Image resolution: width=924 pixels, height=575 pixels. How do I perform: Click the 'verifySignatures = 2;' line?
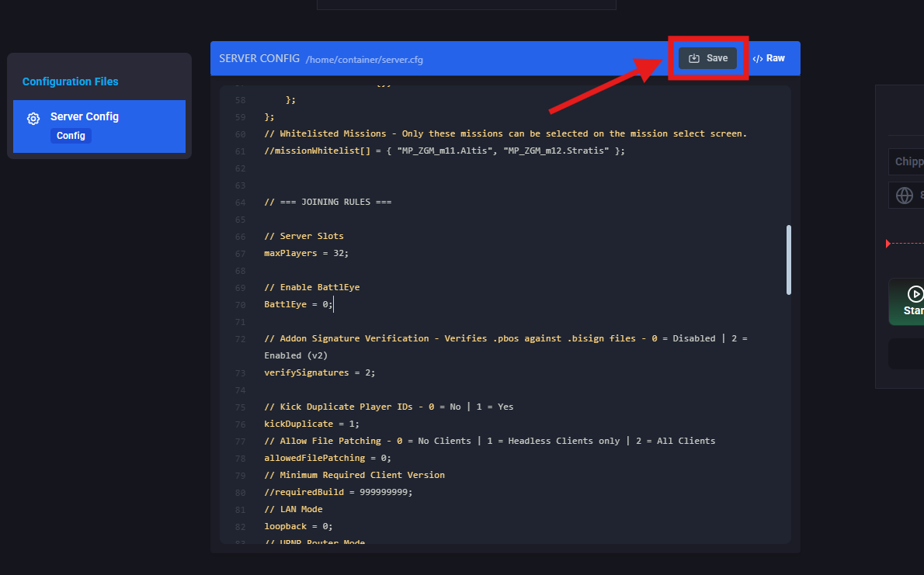click(x=319, y=372)
